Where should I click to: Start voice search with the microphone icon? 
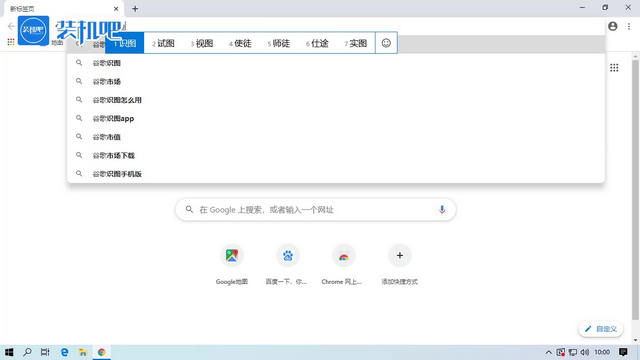click(442, 209)
